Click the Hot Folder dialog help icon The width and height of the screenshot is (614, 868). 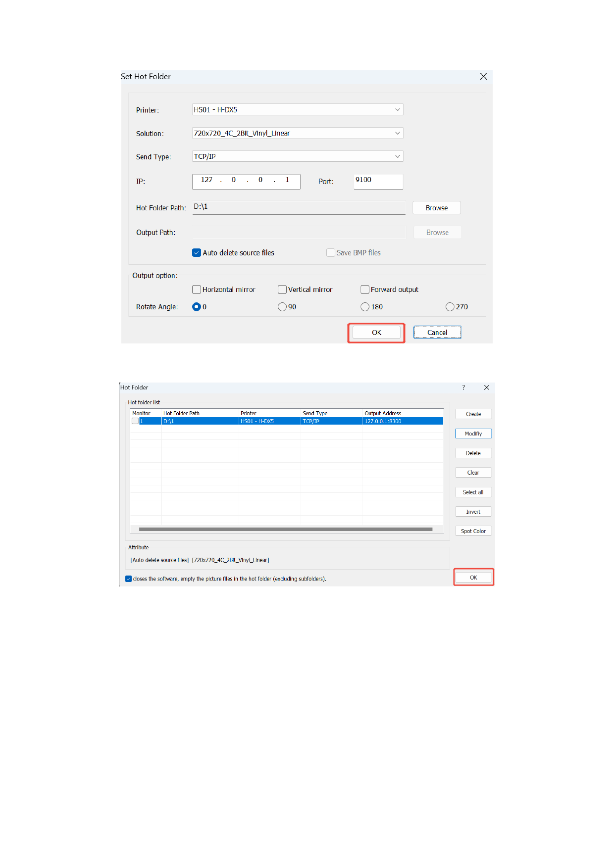coord(463,387)
